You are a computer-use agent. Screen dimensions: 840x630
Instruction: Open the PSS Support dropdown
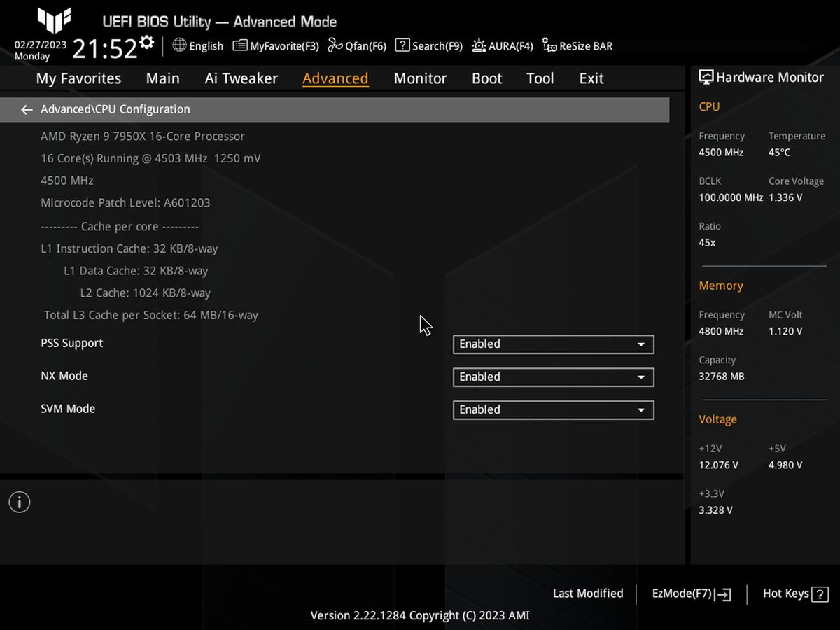[x=554, y=344]
